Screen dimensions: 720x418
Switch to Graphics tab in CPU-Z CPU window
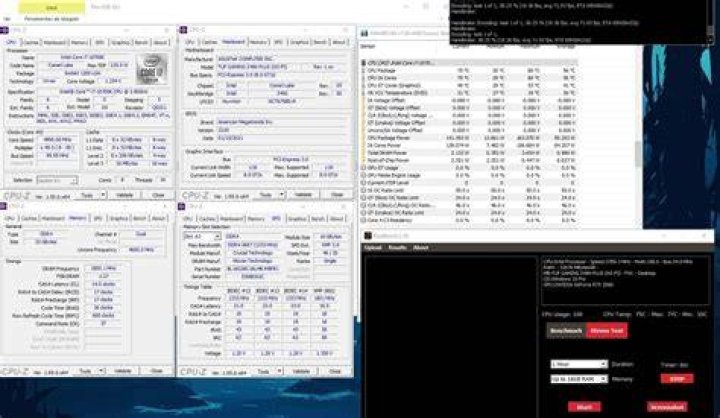click(x=120, y=42)
